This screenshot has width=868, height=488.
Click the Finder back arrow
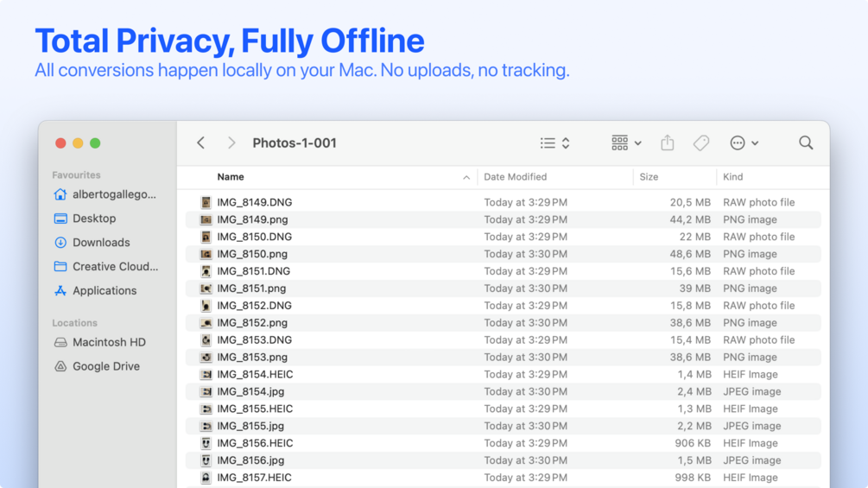201,143
